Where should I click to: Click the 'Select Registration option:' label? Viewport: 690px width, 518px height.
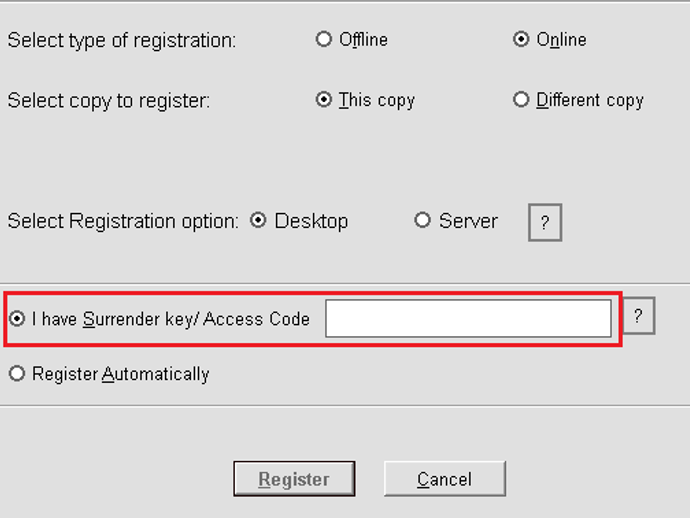(x=123, y=222)
